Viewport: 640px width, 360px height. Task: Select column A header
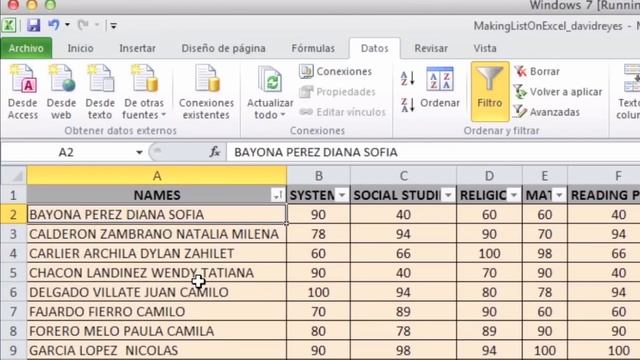(x=157, y=176)
